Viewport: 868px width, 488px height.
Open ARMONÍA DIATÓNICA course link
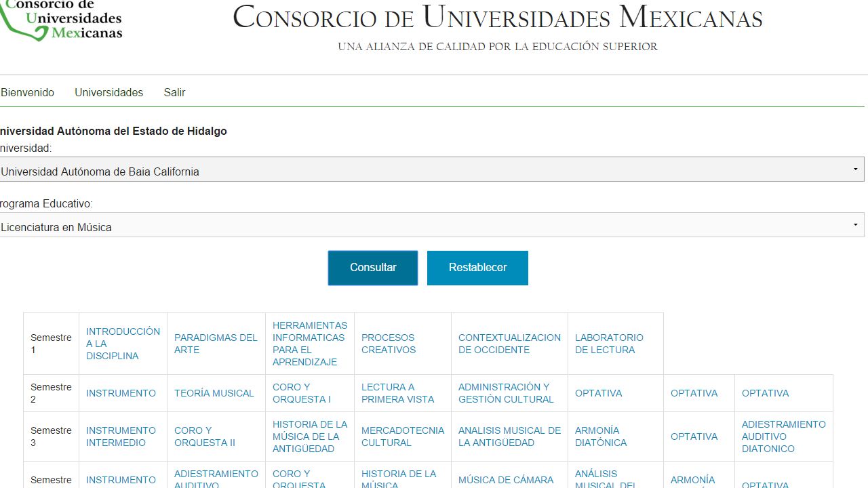pyautogui.click(x=601, y=436)
